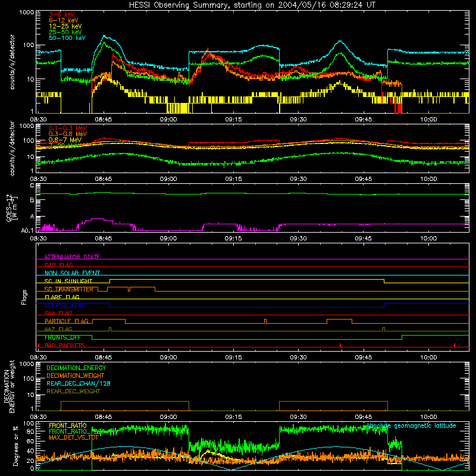The height and width of the screenshot is (476, 476).
Task: Click the 'A0.1' tick label on GOES panel
Action: [x=27, y=230]
